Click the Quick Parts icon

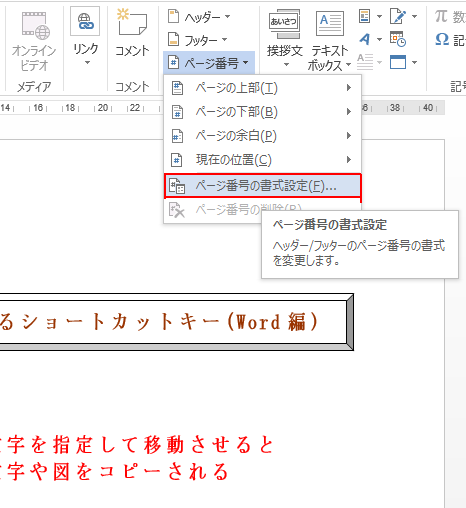tap(365, 16)
